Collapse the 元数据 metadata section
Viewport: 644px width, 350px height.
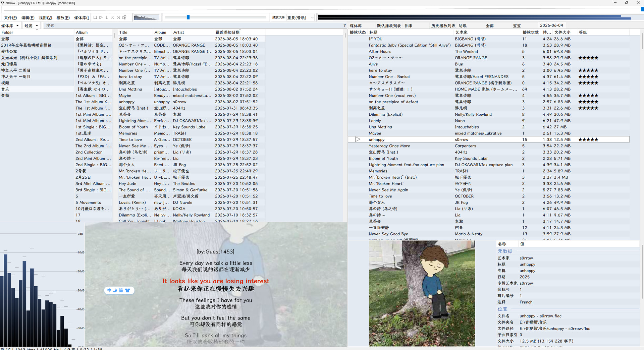[505, 251]
